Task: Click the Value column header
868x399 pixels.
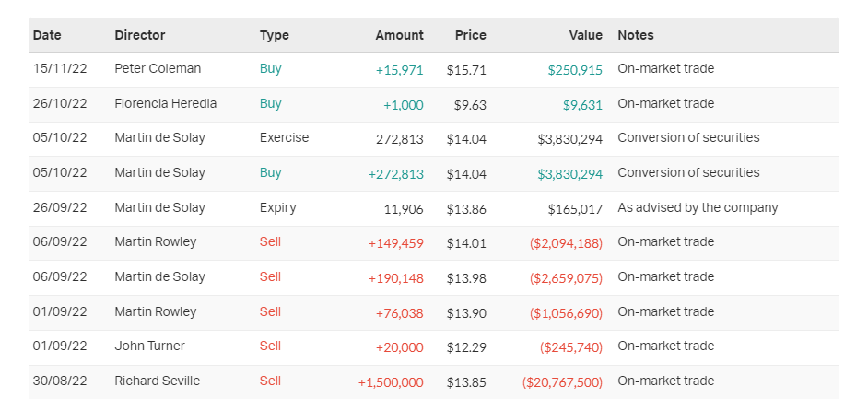Action: 585,35
